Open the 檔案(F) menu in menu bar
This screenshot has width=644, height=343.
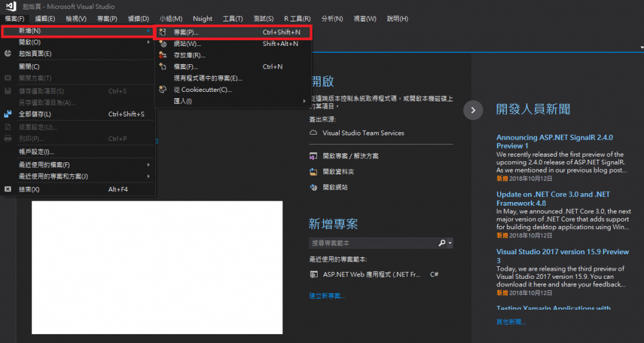14,18
